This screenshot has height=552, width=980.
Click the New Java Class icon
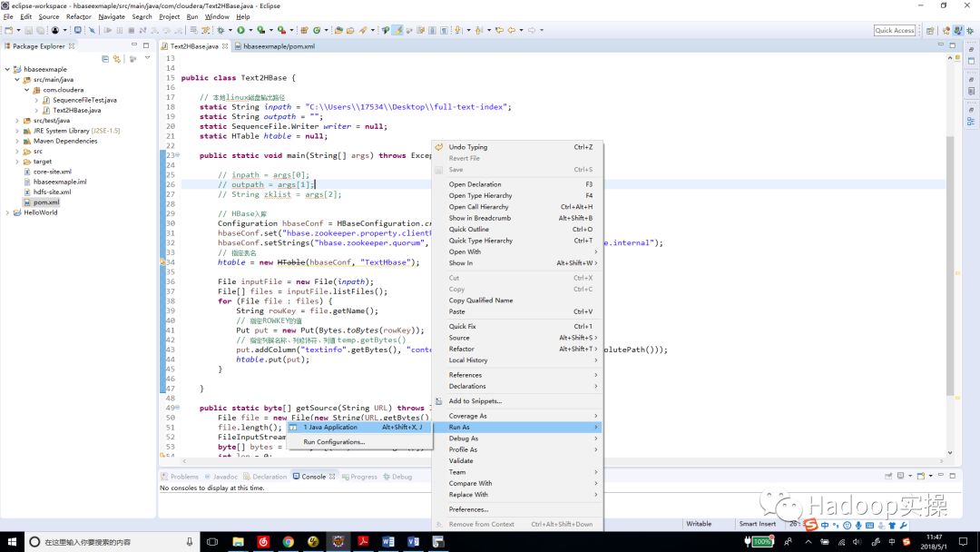317,30
